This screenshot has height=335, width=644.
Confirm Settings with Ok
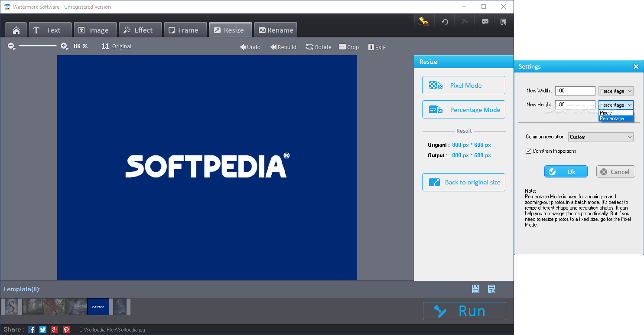566,171
